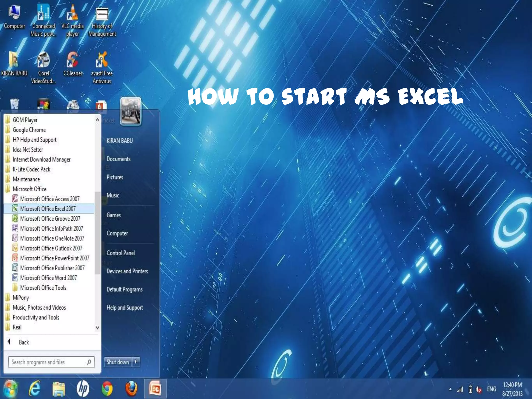Screen dimensions: 532x399
Task: Open Connected Music desktop shortcut
Action: (43, 21)
